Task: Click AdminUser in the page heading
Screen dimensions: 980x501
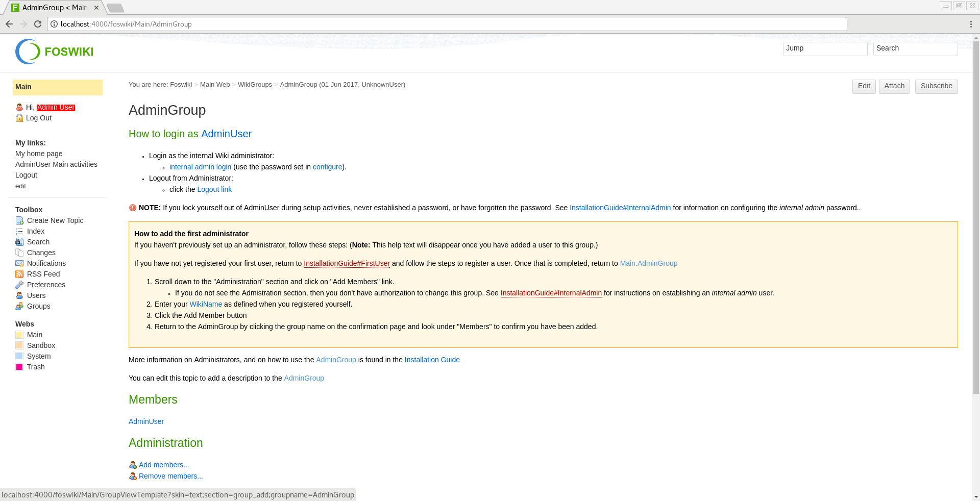Action: tap(226, 134)
